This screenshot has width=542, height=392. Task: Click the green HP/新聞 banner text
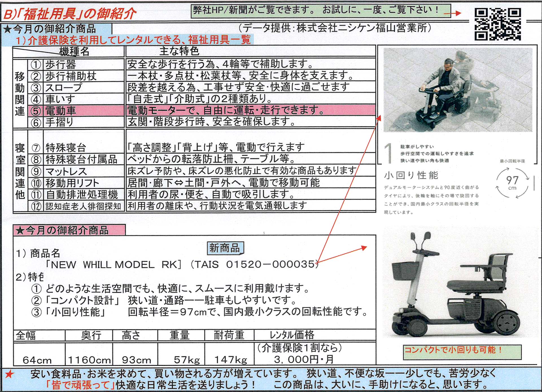tap(320, 11)
